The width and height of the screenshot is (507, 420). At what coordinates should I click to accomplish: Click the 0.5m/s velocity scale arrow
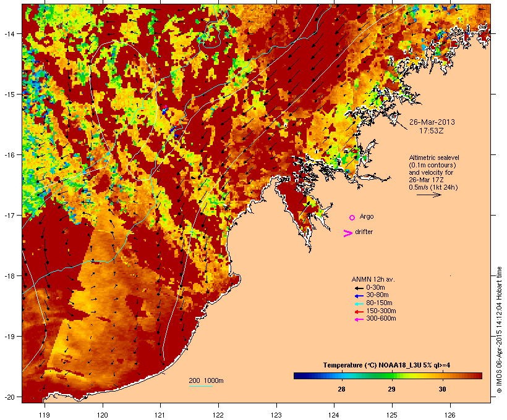[428, 195]
